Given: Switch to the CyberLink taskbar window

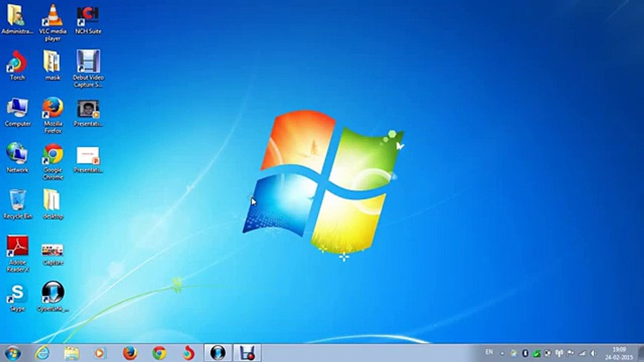Looking at the screenshot, I should 218,353.
